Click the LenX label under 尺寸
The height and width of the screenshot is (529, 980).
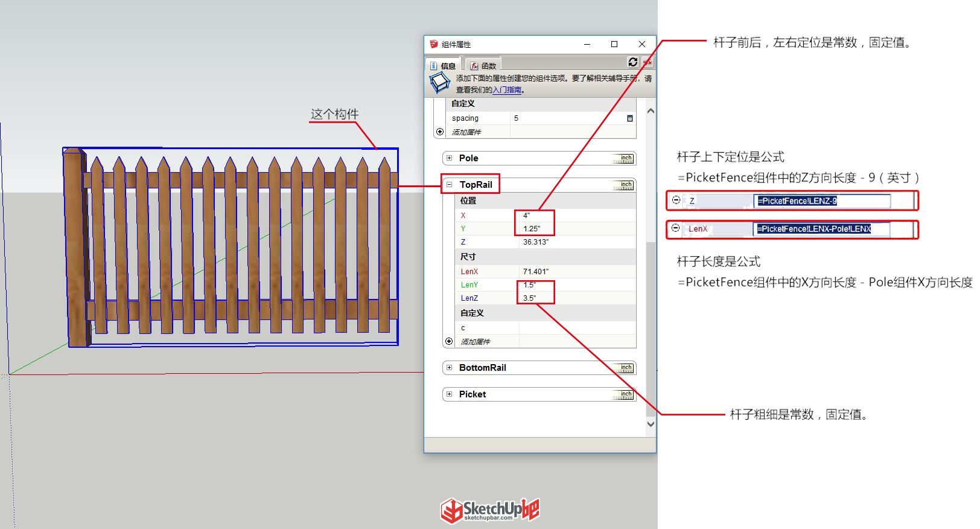469,272
